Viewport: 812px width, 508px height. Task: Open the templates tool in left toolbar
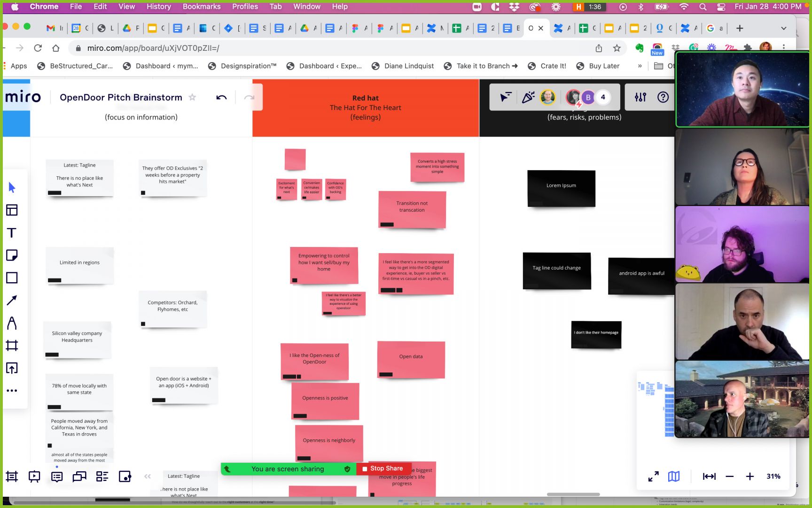click(12, 210)
